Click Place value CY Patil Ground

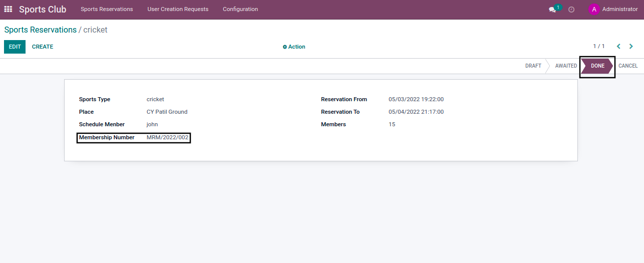click(167, 112)
